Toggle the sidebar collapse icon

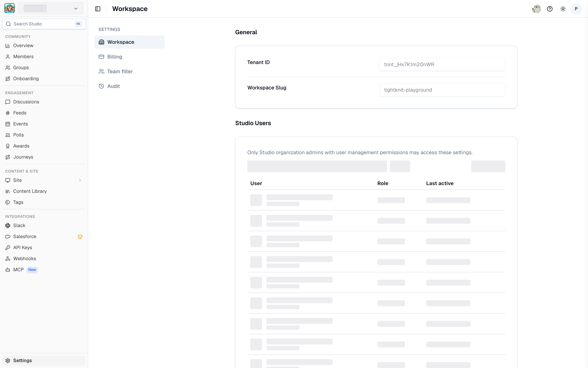click(98, 9)
